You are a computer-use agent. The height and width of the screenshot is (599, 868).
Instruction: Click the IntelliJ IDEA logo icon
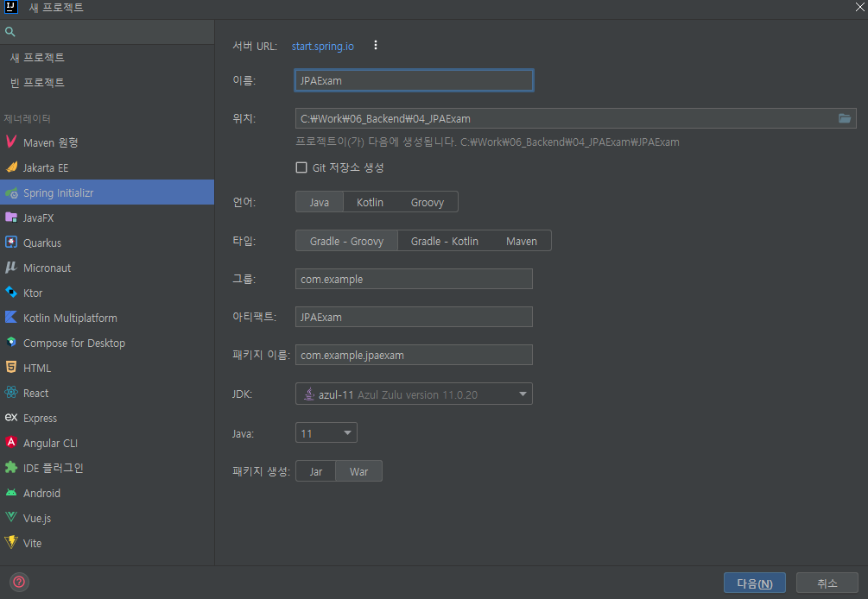(x=11, y=7)
